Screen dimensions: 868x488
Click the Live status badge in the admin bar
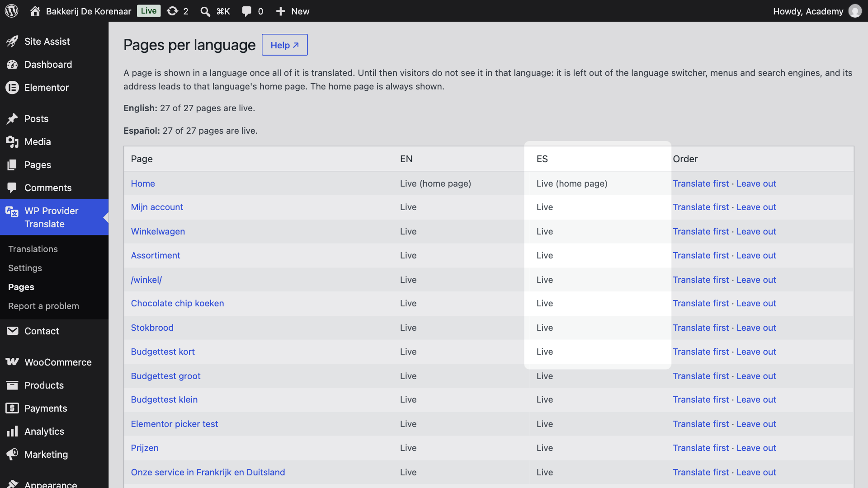tap(149, 11)
